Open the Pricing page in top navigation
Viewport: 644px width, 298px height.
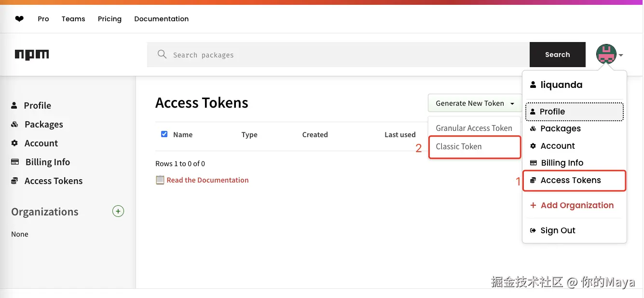coord(110,19)
